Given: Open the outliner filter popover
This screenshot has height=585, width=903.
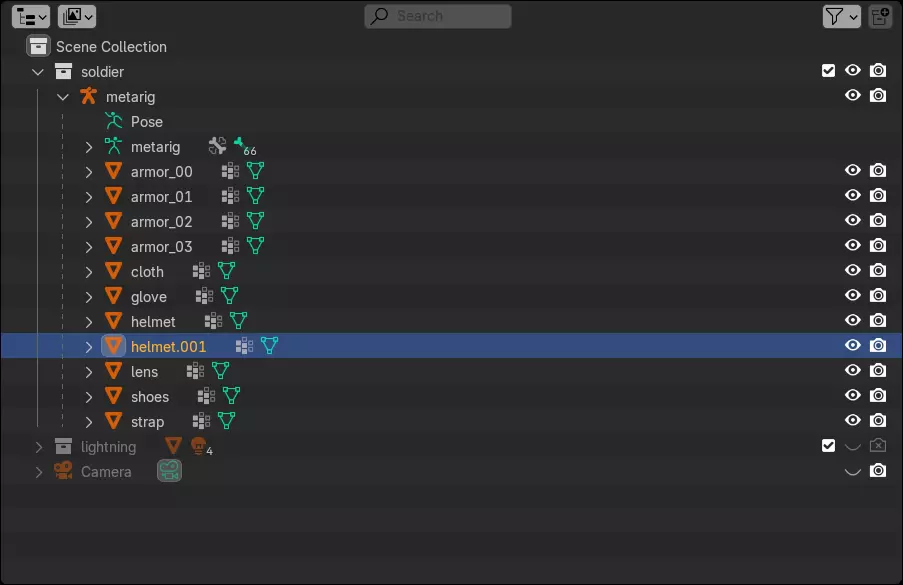Looking at the screenshot, I should (x=841, y=16).
